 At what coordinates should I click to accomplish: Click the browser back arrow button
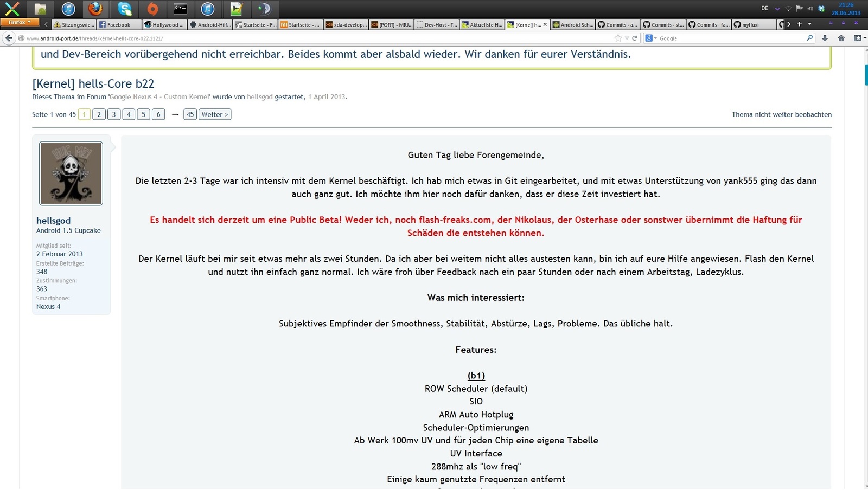pyautogui.click(x=9, y=38)
